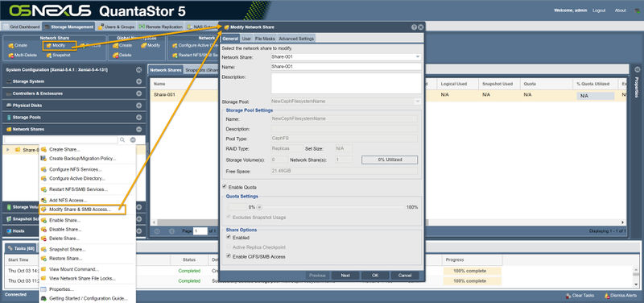Click the refresh icon beside System Configuration

click(138, 70)
